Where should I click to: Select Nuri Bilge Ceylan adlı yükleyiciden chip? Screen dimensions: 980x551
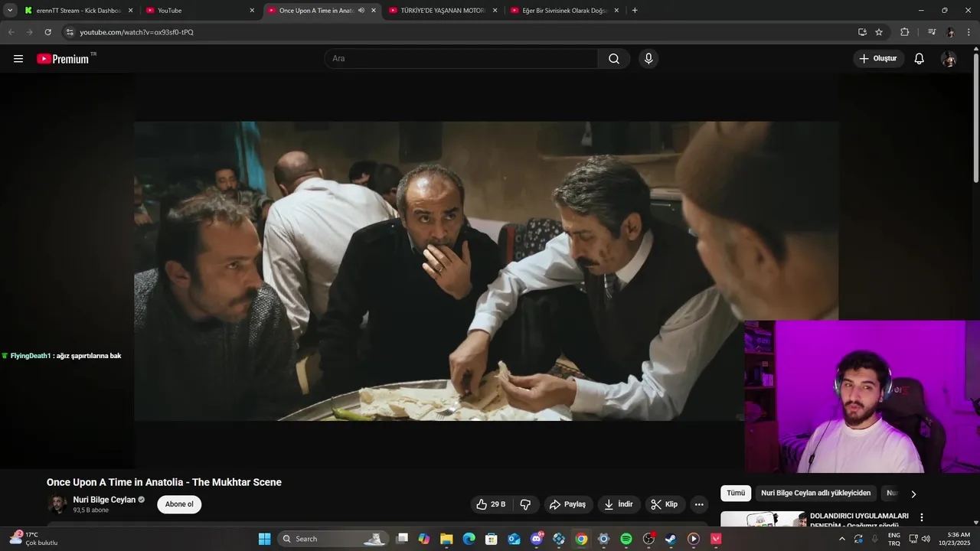point(815,494)
